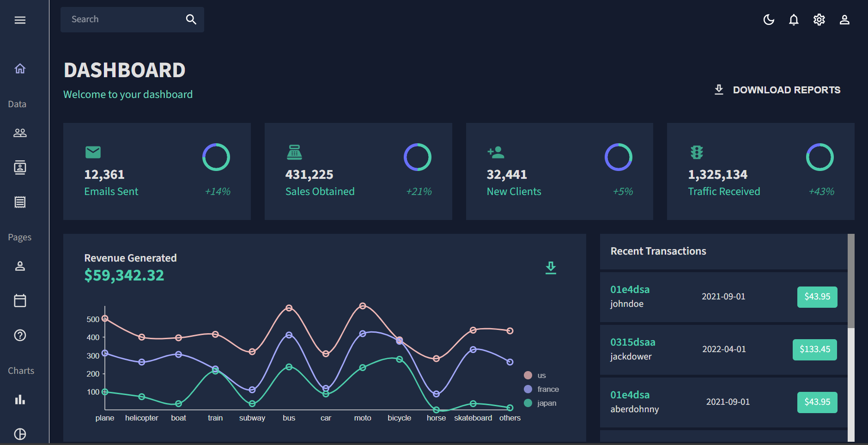Click the Sales Obtained register icon
Image resolution: width=868 pixels, height=445 pixels.
tap(294, 152)
